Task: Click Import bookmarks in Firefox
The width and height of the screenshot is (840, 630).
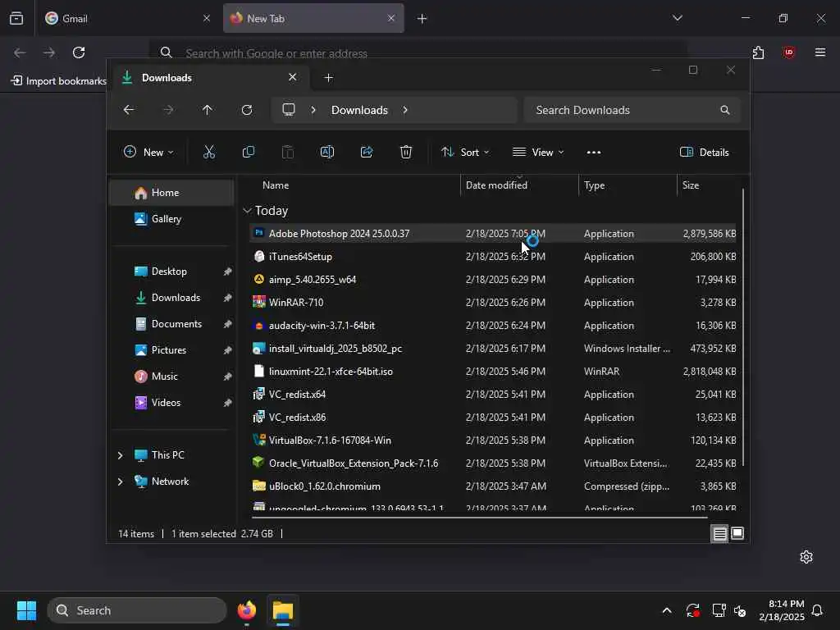Action: tap(59, 81)
